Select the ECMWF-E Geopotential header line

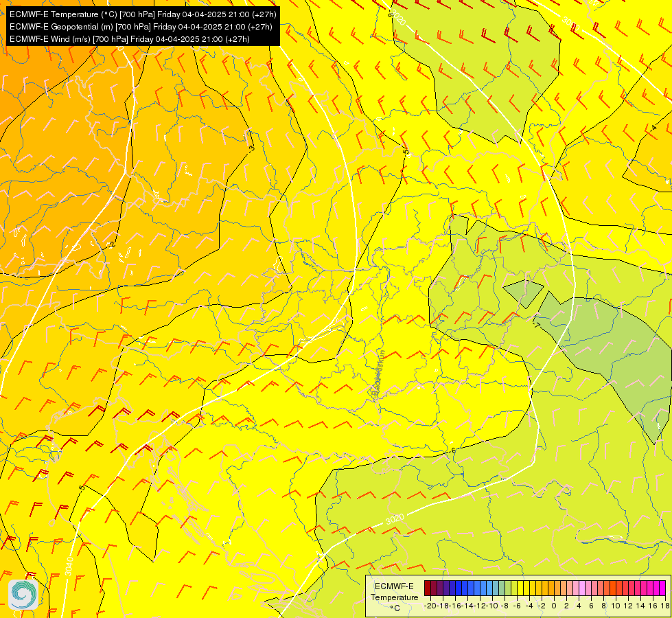pyautogui.click(x=141, y=27)
